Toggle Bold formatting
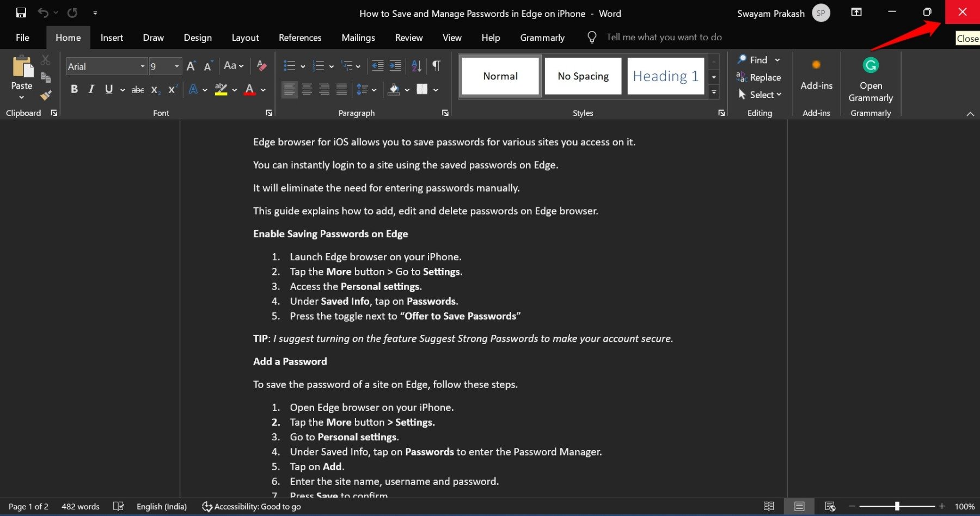The width and height of the screenshot is (980, 516). pos(74,89)
